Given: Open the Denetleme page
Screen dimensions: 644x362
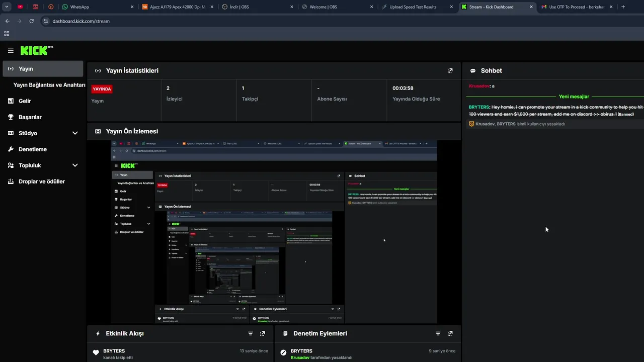Looking at the screenshot, I should [x=33, y=149].
